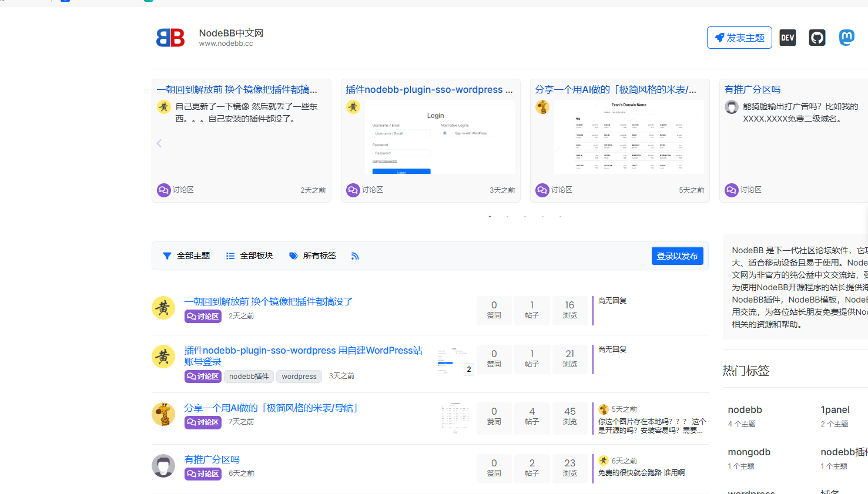This screenshot has height=494, width=868.
Task: Open topic 一朝回到解放前 in the topic list
Action: click(268, 301)
